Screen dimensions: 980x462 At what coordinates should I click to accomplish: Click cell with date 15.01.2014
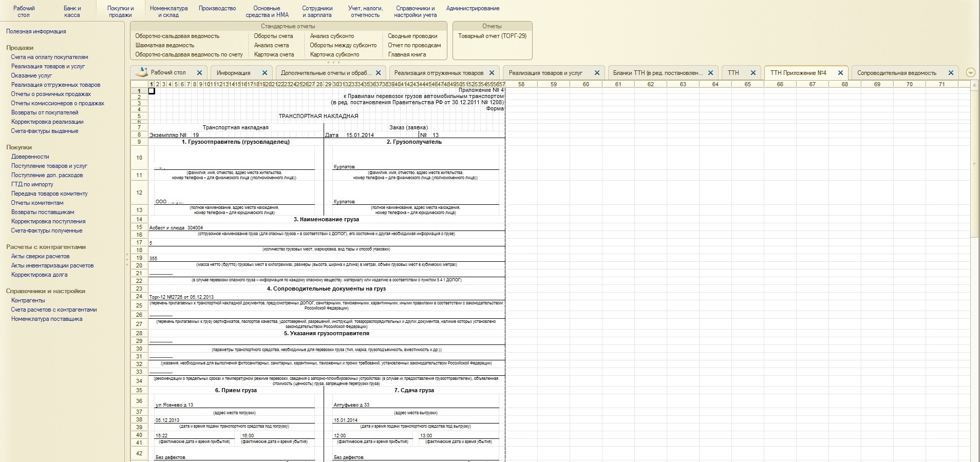tap(360, 135)
